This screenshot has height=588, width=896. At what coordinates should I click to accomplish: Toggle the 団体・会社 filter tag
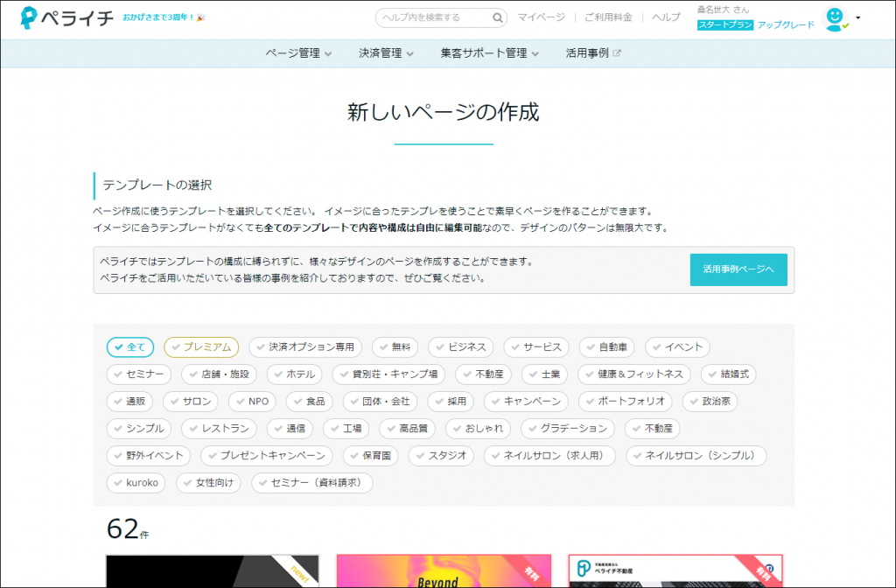coord(380,401)
